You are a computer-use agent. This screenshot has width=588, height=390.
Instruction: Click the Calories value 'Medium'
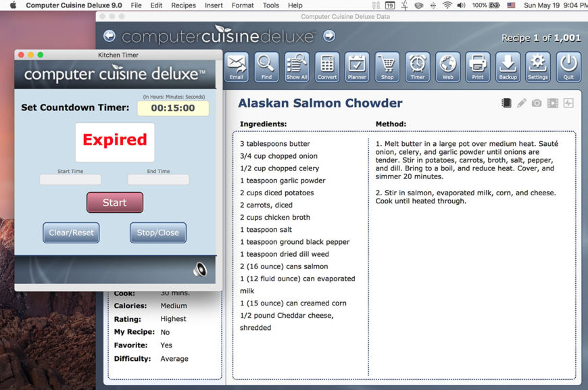pyautogui.click(x=174, y=306)
